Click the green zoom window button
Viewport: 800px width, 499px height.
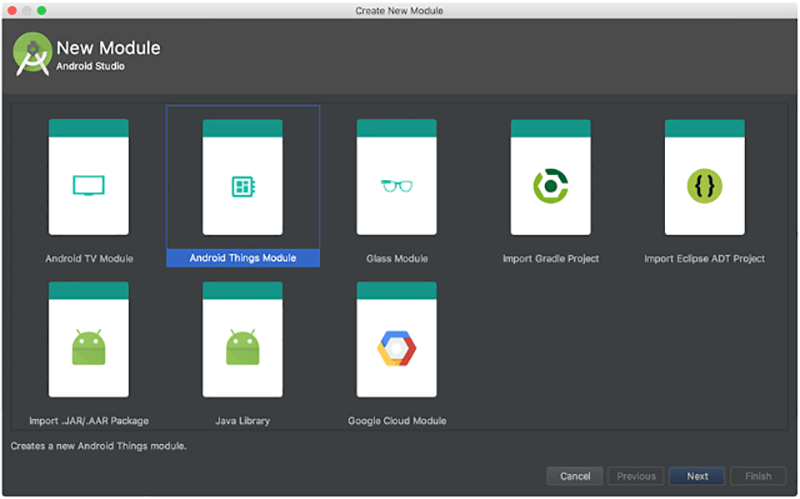(x=41, y=10)
